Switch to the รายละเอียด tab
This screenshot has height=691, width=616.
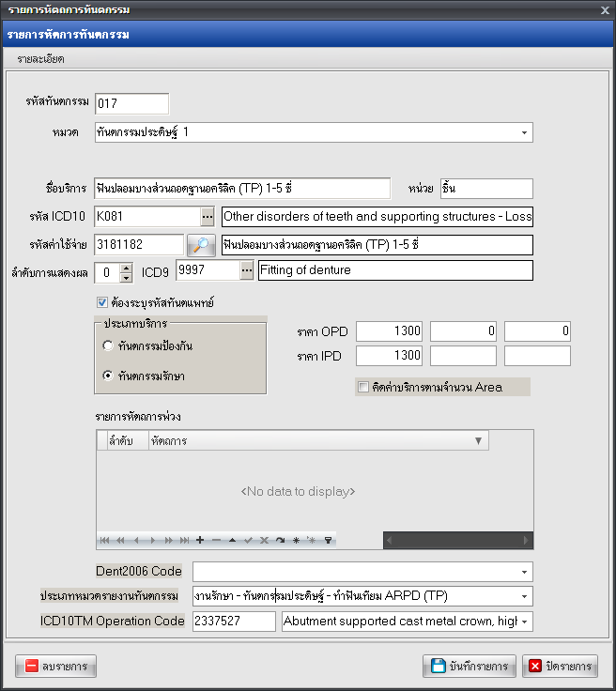[x=41, y=59]
